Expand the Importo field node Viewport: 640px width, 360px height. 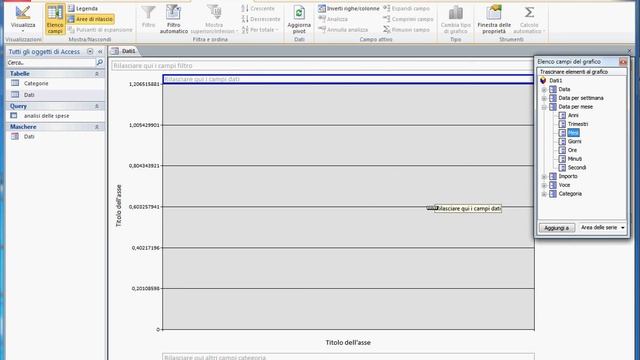(544, 177)
